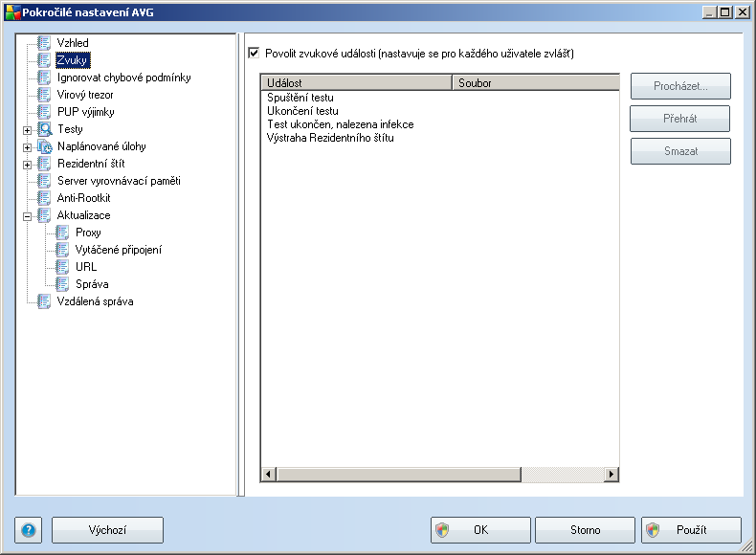
Task: Restore defaults with Výchozí button
Action: coord(107,530)
